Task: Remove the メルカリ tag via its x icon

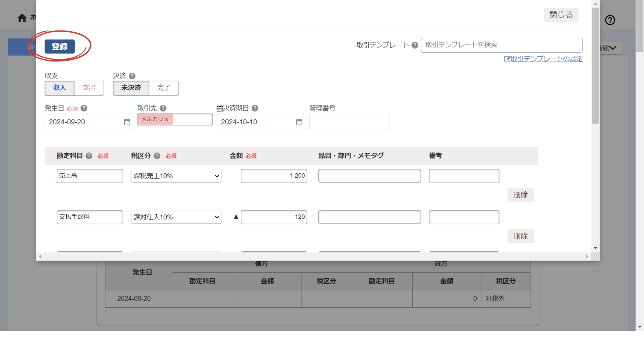Action: pos(167,119)
